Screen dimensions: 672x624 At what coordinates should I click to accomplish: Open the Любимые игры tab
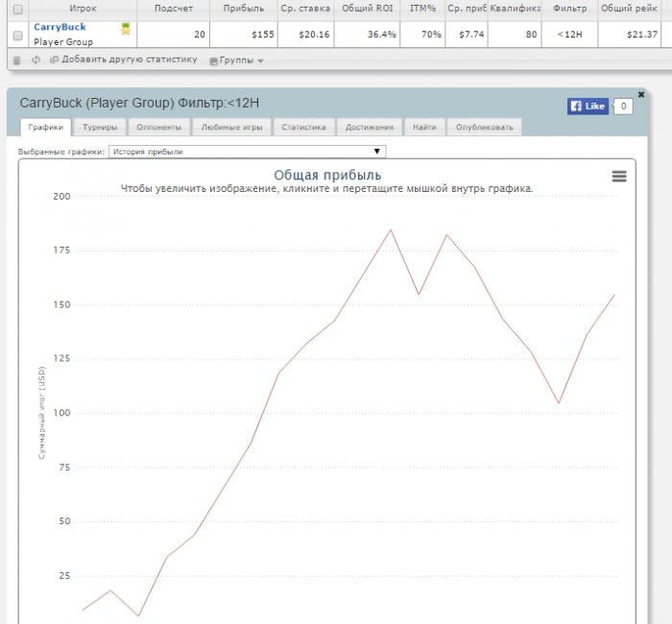(231, 127)
